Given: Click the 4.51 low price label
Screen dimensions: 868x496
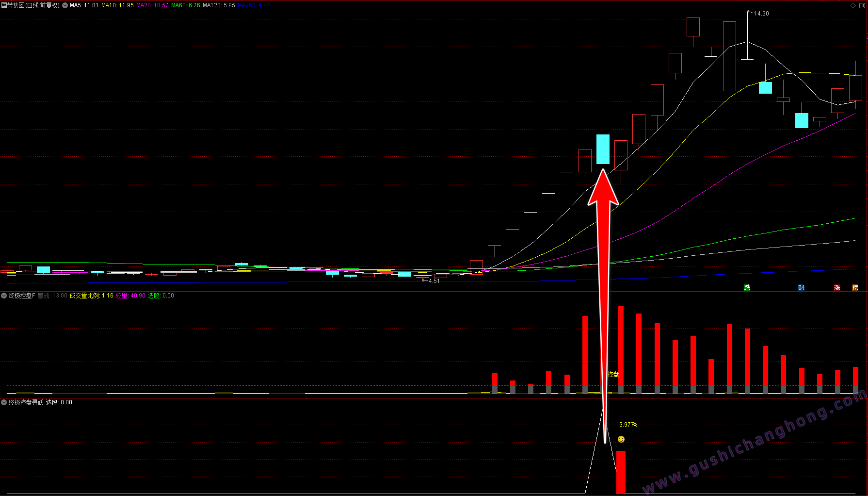Looking at the screenshot, I should pyautogui.click(x=434, y=281).
